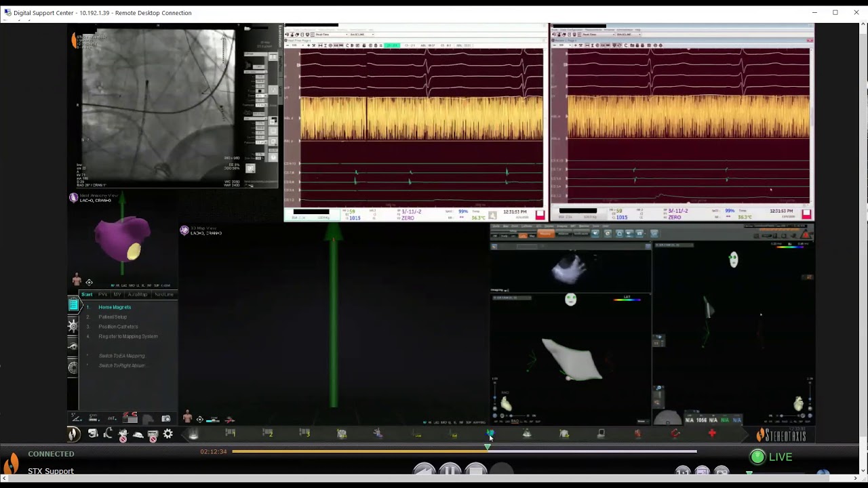Open the circular target side panel icon
The image size is (868, 488).
(x=73, y=367)
